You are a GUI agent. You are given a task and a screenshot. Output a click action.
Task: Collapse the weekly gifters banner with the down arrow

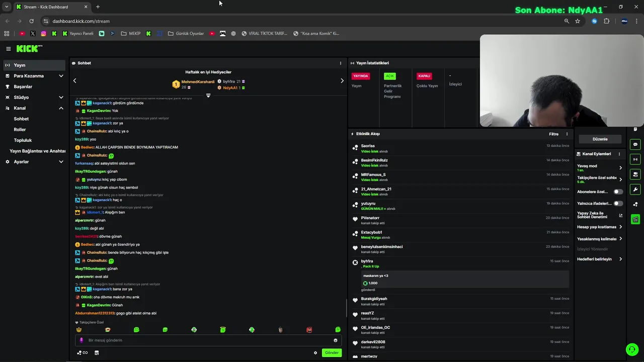(x=208, y=96)
